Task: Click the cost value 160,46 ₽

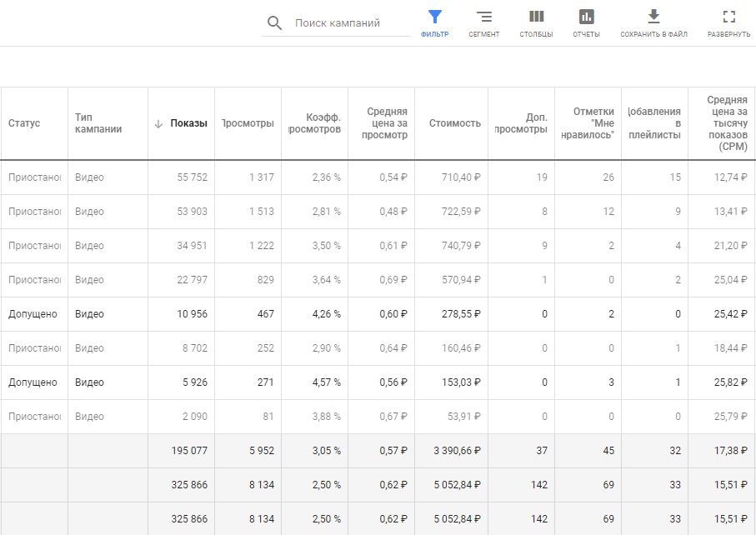Action: [x=461, y=348]
